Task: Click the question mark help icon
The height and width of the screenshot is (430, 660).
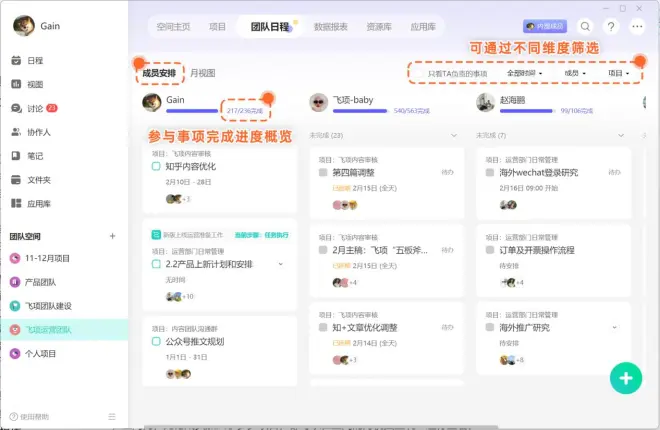Action: click(x=611, y=27)
